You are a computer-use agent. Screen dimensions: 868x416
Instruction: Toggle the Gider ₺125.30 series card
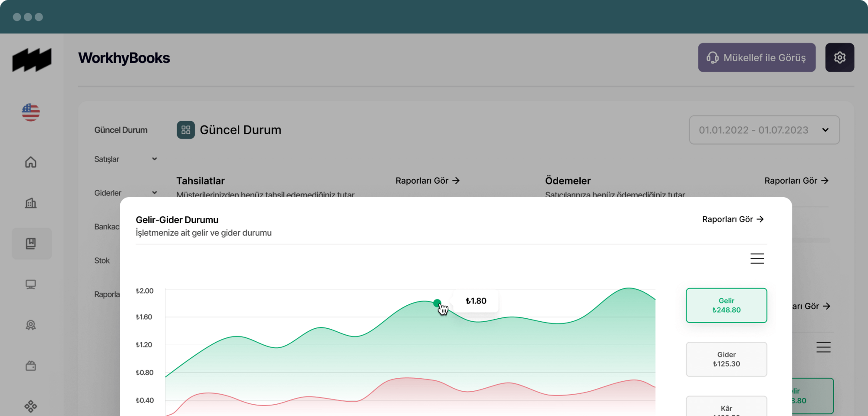point(727,359)
